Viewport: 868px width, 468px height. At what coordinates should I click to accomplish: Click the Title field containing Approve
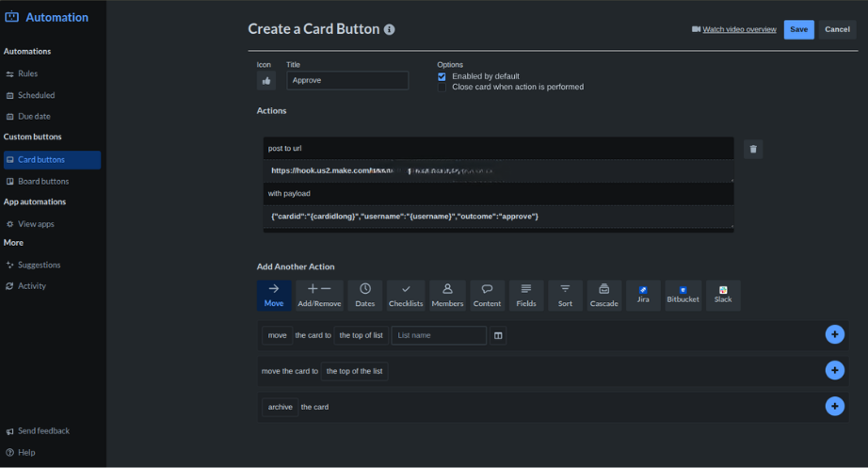[x=347, y=80]
